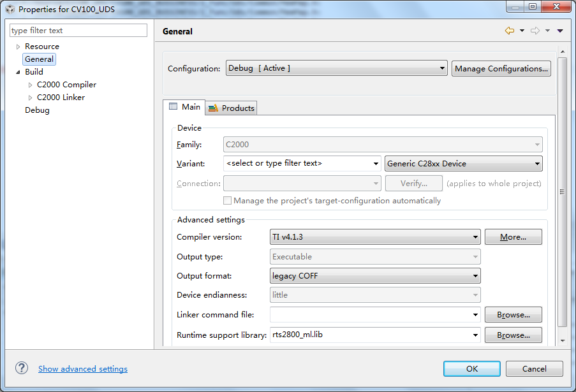Open the Configuration dropdown

[336, 68]
